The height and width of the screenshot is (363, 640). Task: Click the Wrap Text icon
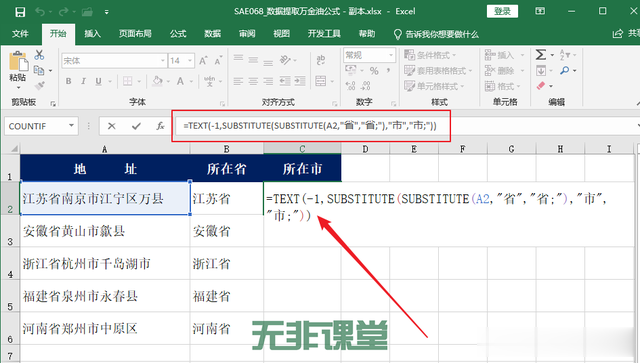pyautogui.click(x=321, y=60)
